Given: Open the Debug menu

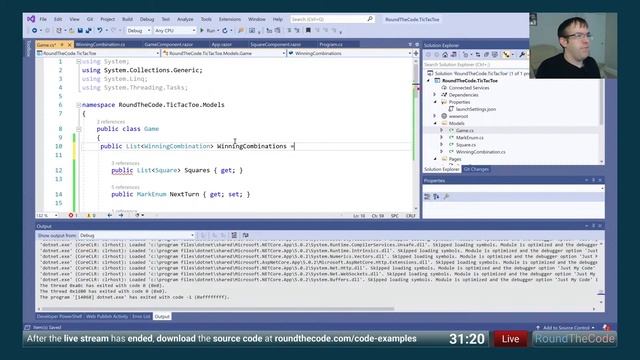Looking at the screenshot, I should [147, 19].
